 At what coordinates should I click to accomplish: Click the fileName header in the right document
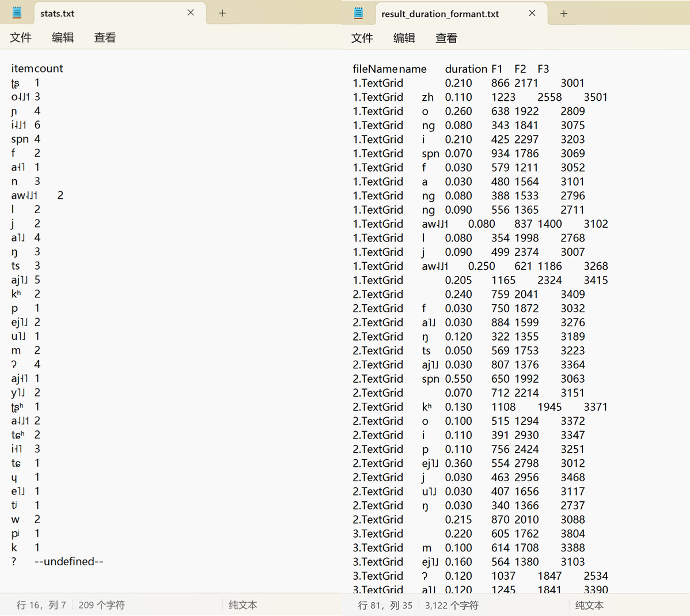[375, 69]
